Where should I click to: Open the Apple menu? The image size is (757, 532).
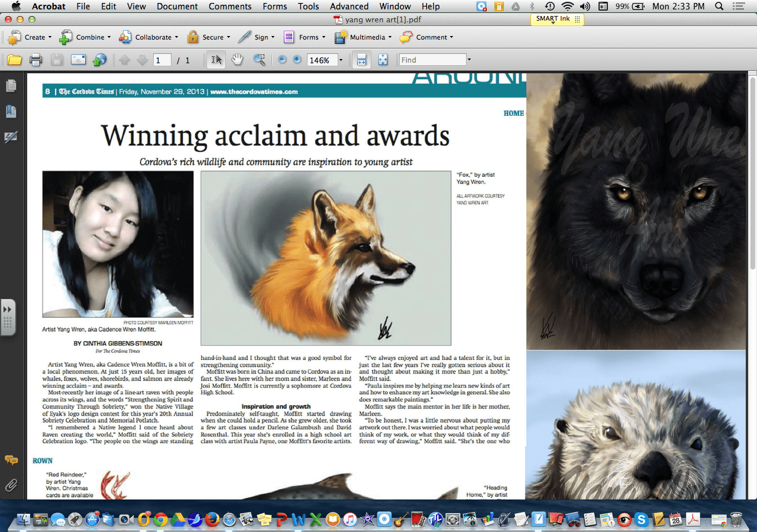16,7
